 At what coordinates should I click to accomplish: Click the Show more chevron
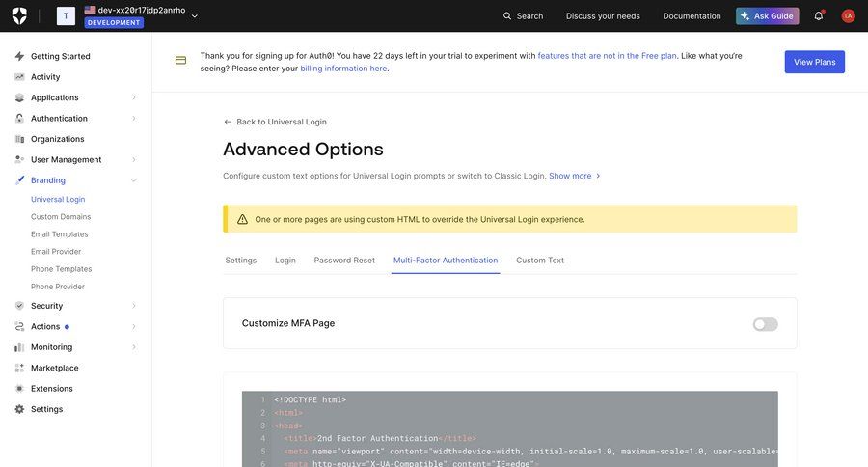[598, 176]
